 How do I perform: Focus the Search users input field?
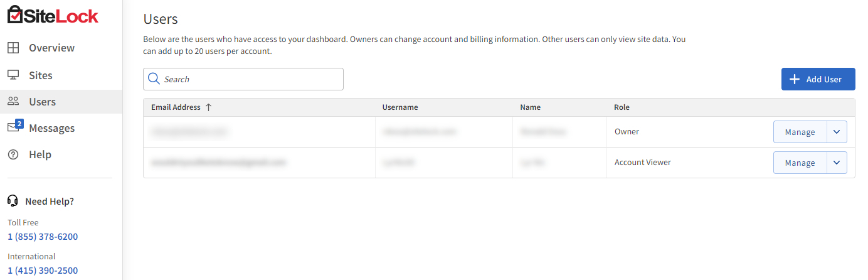click(251, 79)
